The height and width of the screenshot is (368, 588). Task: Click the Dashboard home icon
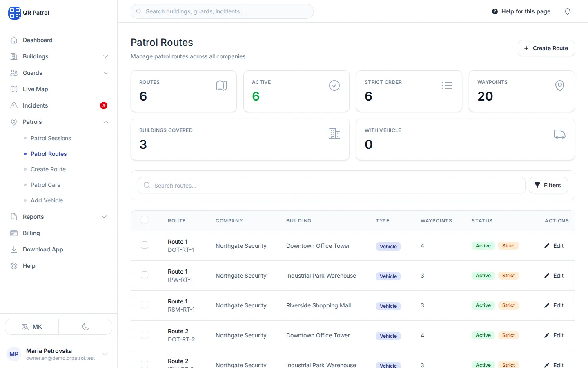(14, 40)
